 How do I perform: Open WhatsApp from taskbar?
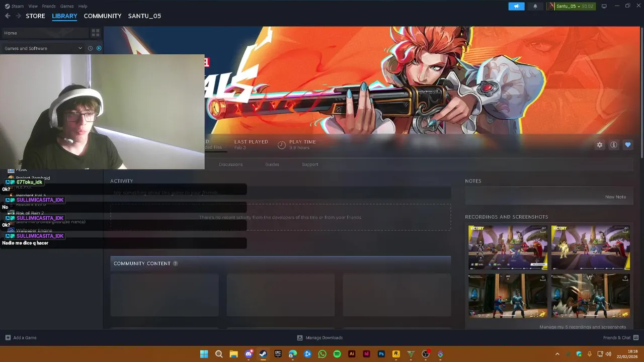322,354
